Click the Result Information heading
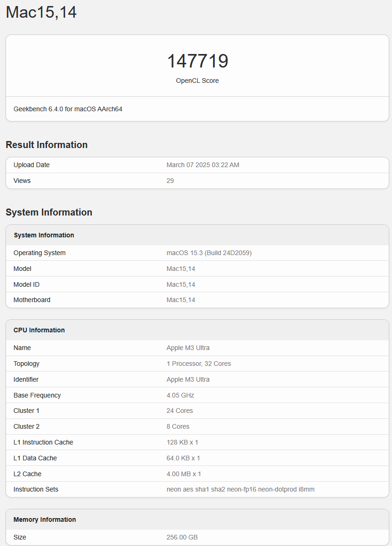Screen dimensions: 392x546 (x=47, y=144)
